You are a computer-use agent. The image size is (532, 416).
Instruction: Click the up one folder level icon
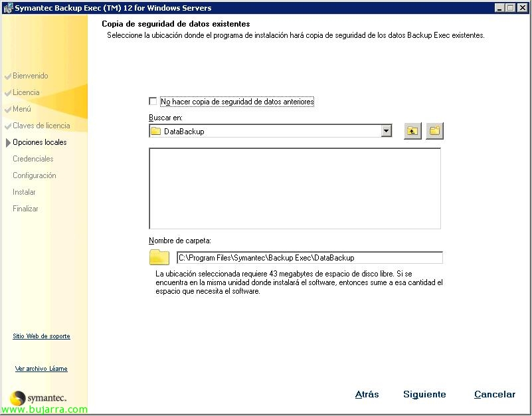click(412, 131)
